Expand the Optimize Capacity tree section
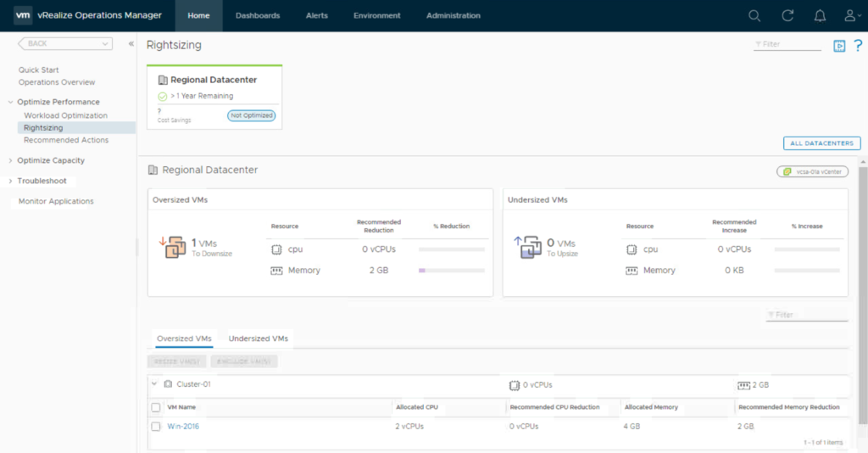Image resolution: width=868 pixels, height=453 pixels. coord(10,160)
